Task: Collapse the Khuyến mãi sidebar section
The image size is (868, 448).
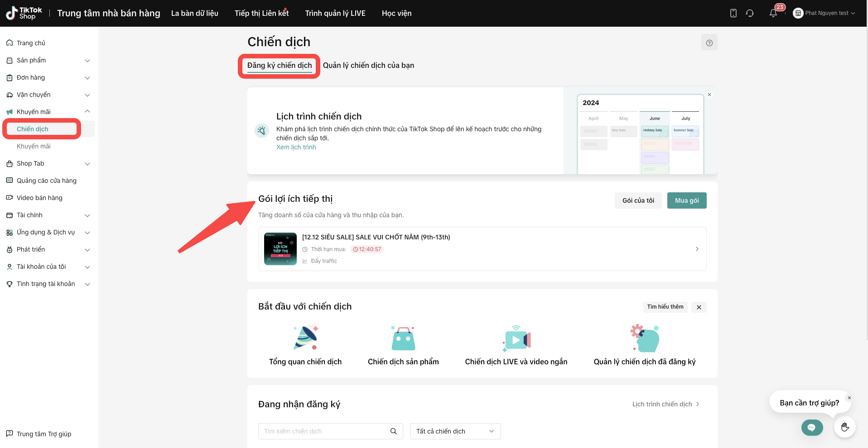Action: (x=87, y=112)
